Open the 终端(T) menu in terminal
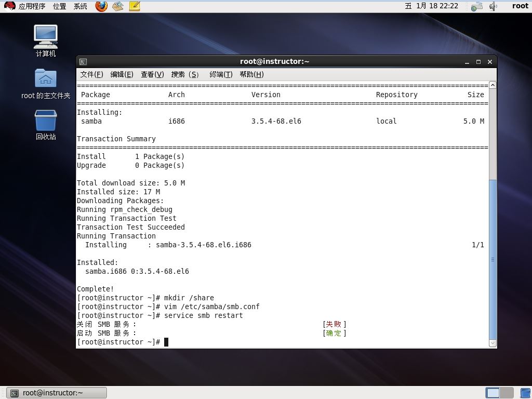The height and width of the screenshot is (399, 532). [x=221, y=74]
